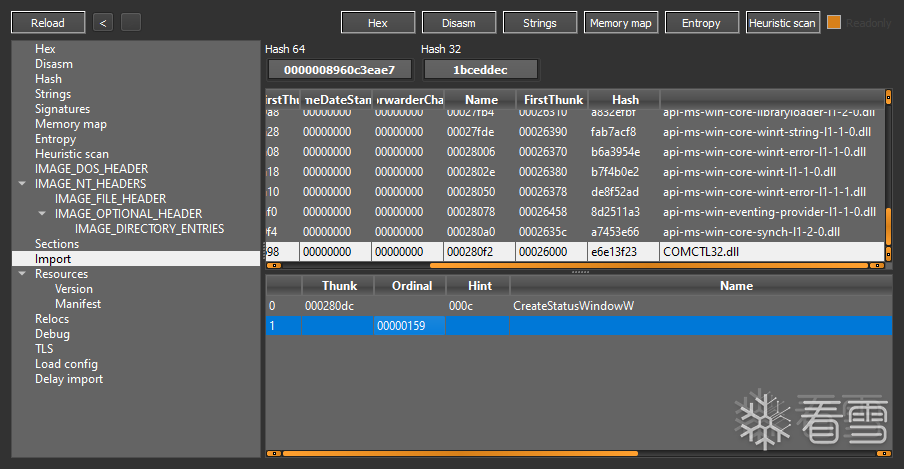Select api-ms-win-core-winrt-l1-1-0.dll row
Image resolution: width=904 pixels, height=469 pixels.
point(575,172)
